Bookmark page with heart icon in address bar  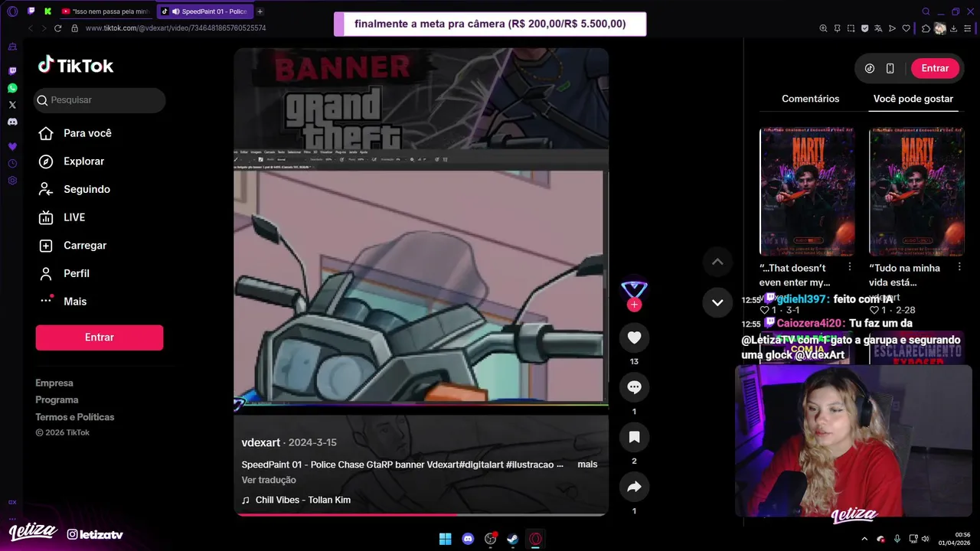click(906, 28)
